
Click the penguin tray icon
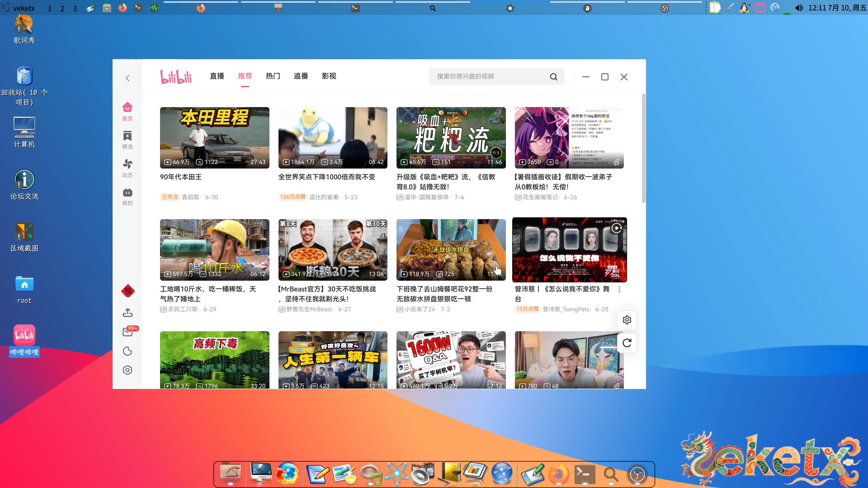click(x=745, y=8)
